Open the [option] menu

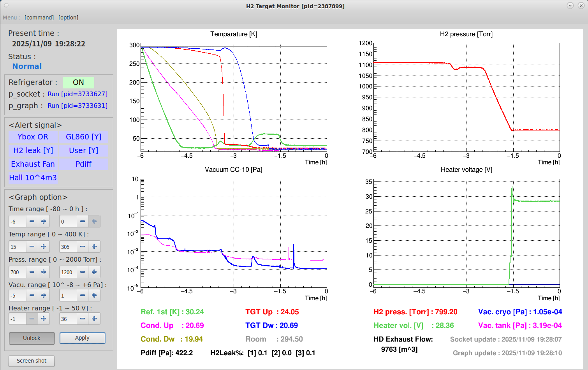point(68,18)
